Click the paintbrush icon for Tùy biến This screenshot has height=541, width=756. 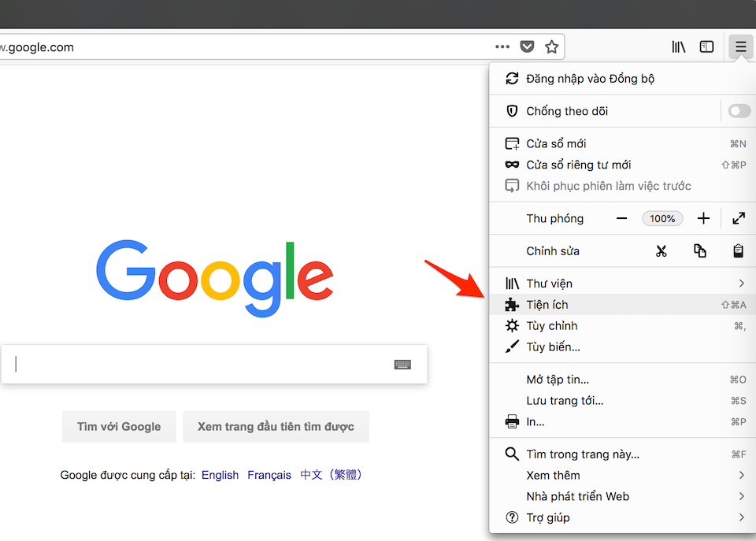click(512, 346)
